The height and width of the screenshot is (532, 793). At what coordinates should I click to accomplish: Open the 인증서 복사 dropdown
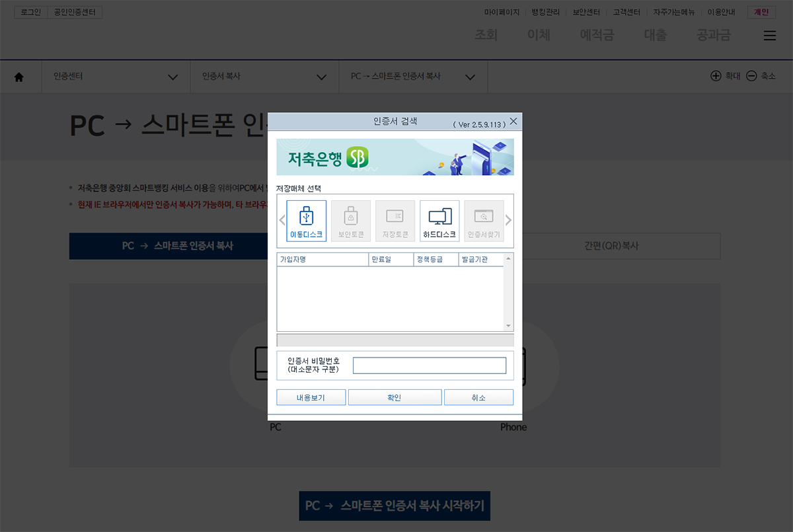(322, 77)
